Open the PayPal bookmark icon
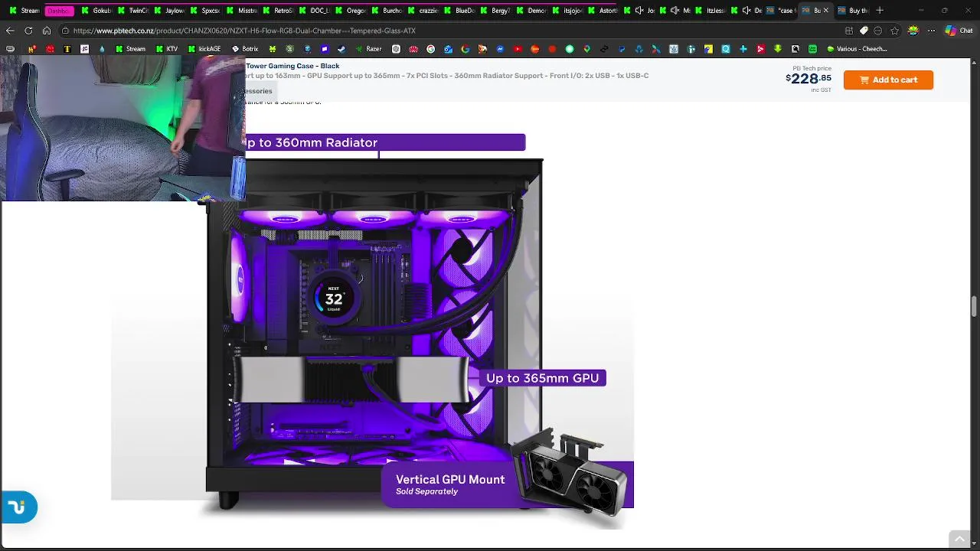The width and height of the screenshot is (980, 551). click(x=622, y=49)
